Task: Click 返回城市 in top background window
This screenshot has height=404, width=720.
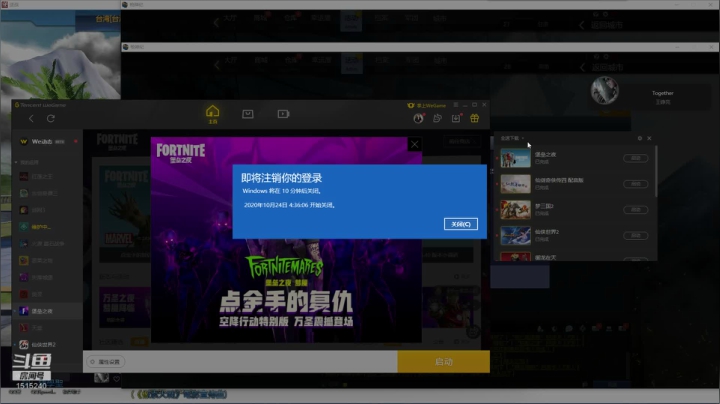Action: pos(607,25)
